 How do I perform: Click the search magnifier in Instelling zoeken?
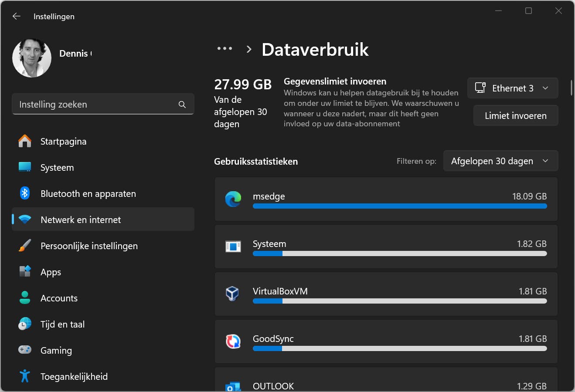tap(182, 104)
